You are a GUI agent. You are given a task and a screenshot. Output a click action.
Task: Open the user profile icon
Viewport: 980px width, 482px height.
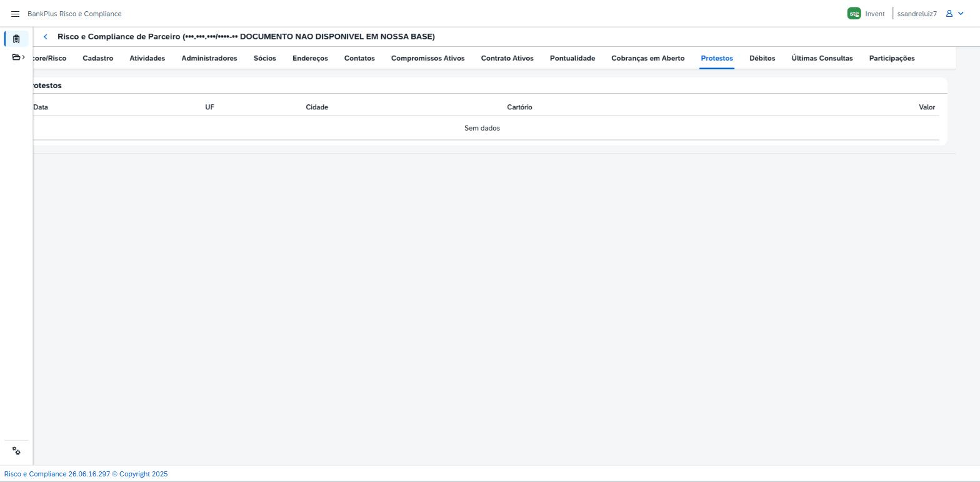(x=949, y=14)
